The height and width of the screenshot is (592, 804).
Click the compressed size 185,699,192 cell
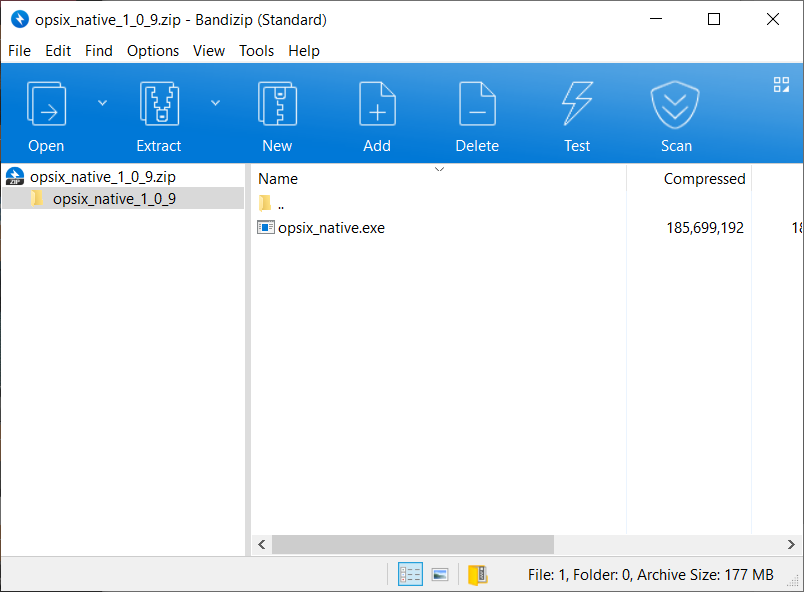point(705,228)
